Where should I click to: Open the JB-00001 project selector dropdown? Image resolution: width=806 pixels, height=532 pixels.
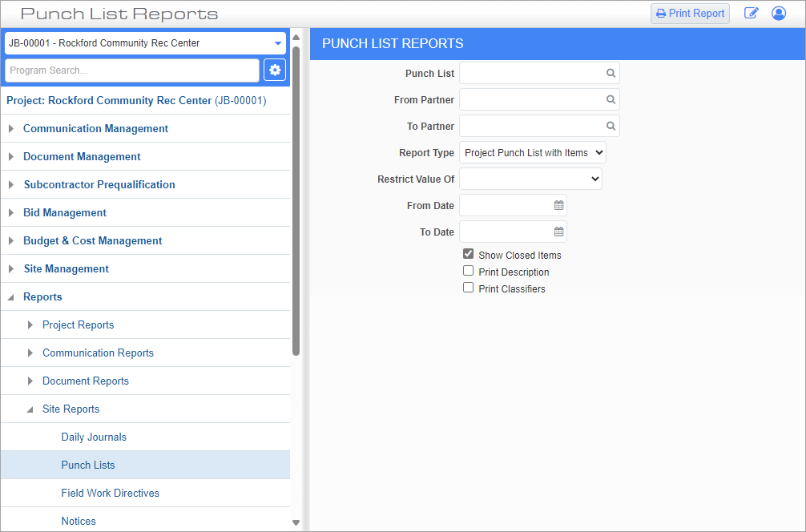click(145, 43)
